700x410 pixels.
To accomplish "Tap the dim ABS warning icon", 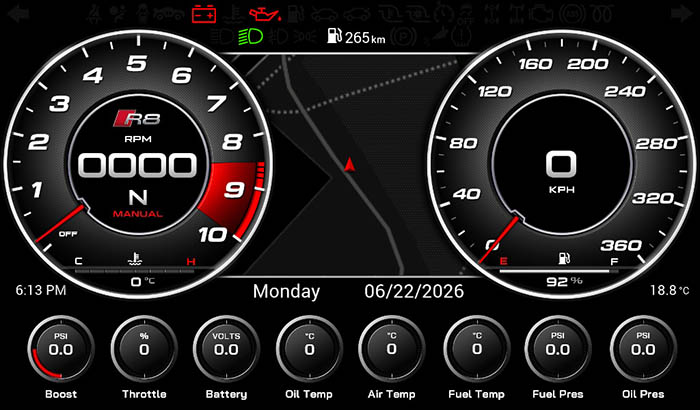I will (572, 14).
